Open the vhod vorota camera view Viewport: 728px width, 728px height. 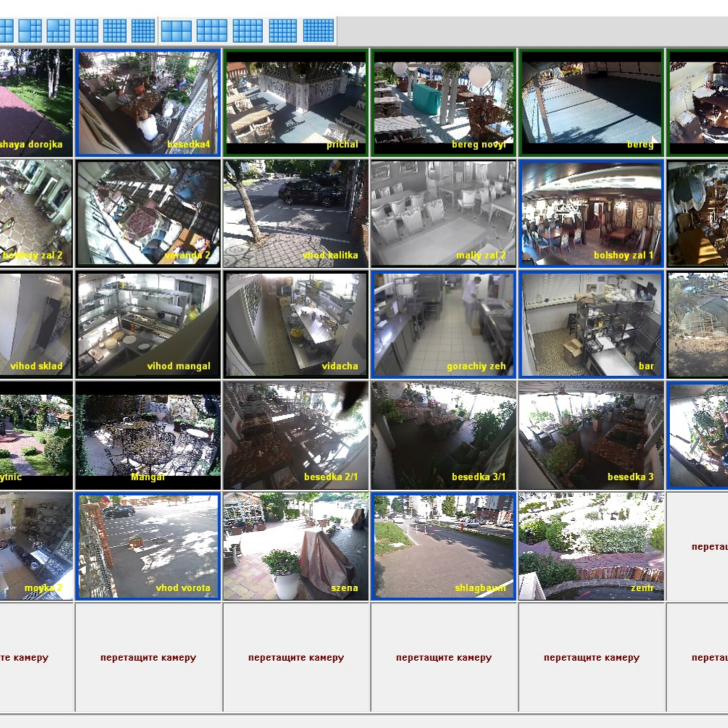[x=148, y=546]
